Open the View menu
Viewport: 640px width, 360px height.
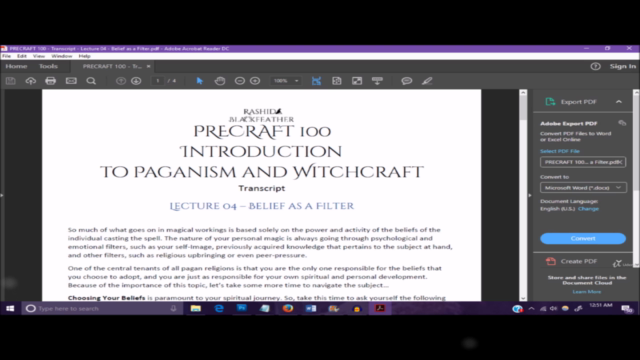(x=39, y=56)
